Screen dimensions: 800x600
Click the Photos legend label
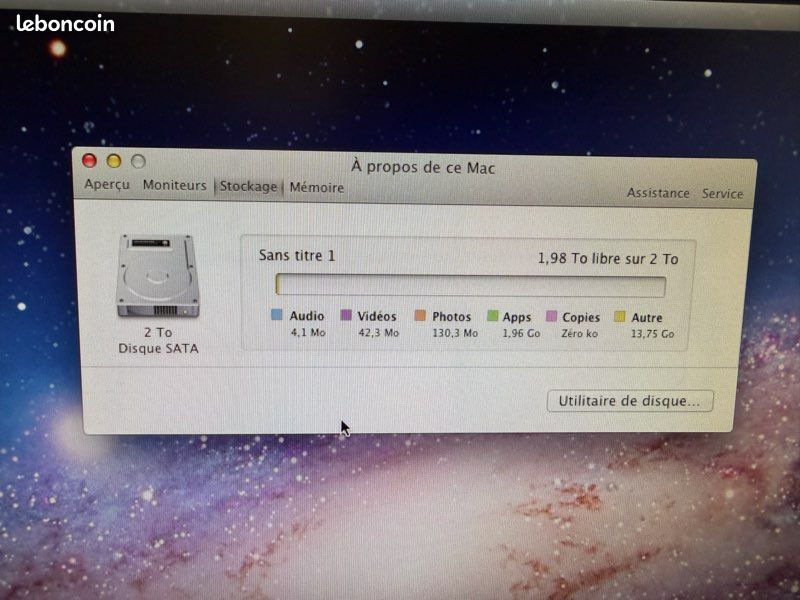click(452, 317)
